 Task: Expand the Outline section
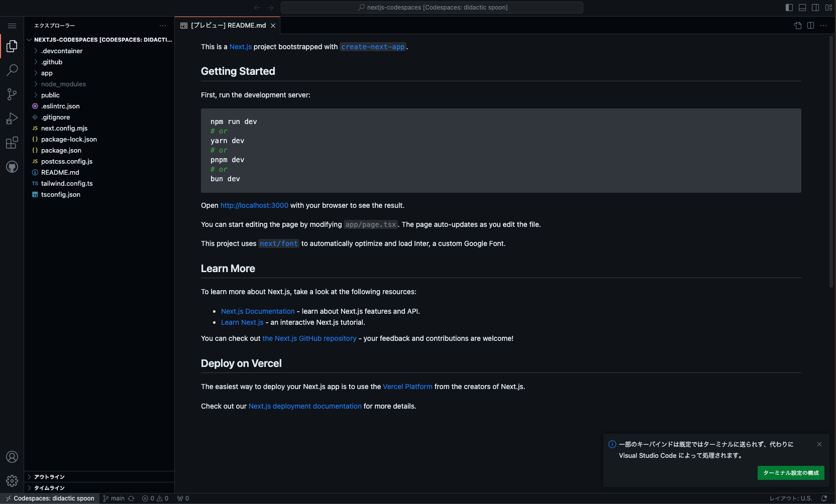point(99,477)
